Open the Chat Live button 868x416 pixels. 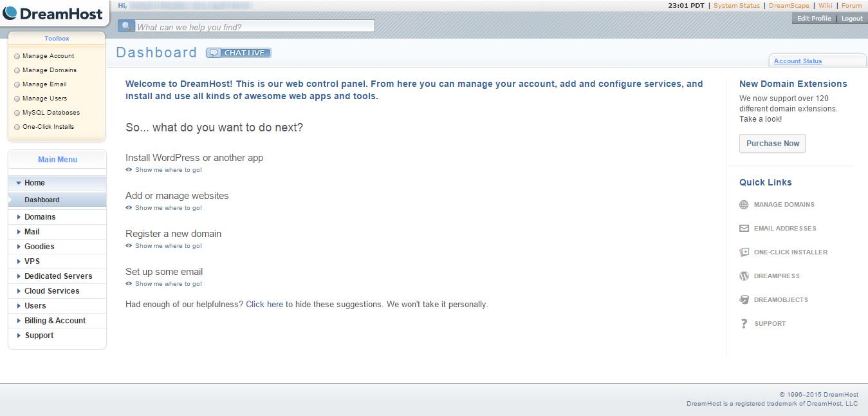tap(239, 53)
